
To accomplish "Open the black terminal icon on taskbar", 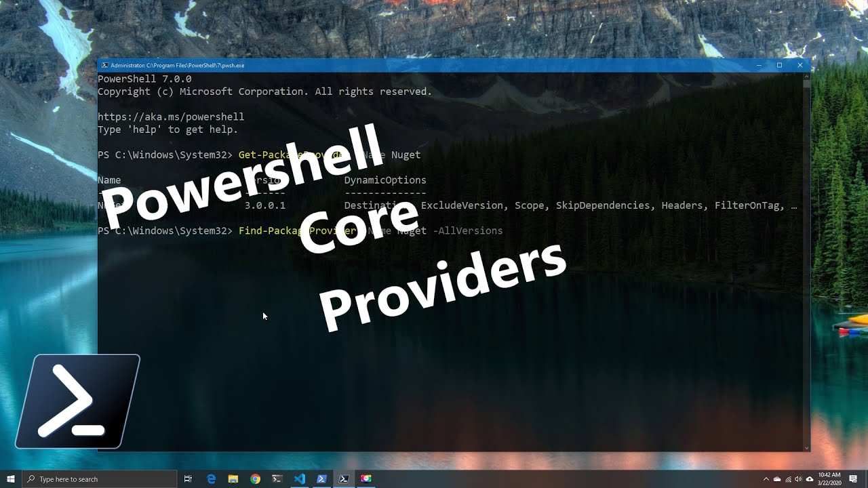I will point(277,479).
